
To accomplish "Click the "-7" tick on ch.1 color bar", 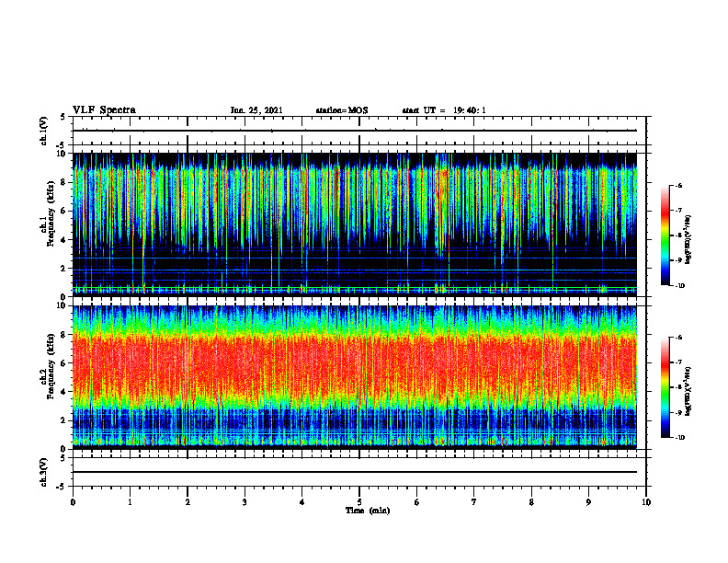I will point(678,211).
